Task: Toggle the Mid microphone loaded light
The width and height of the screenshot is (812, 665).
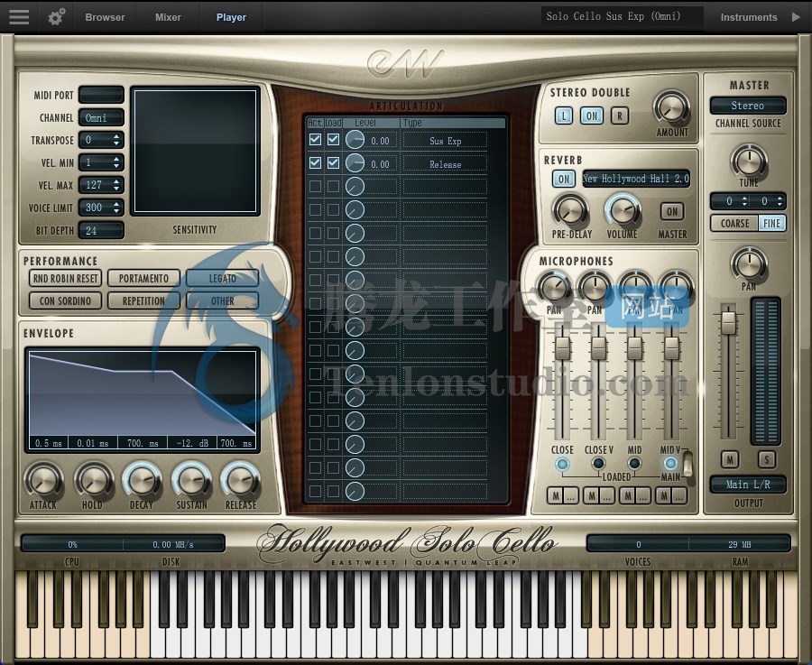Action: 634,464
